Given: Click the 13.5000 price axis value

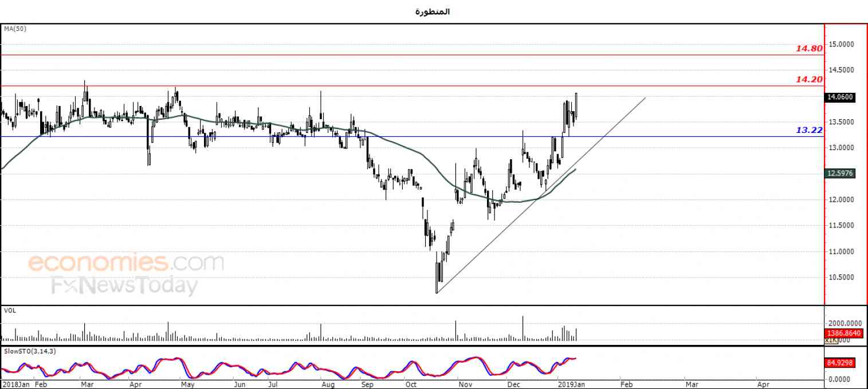Looking at the screenshot, I should pyautogui.click(x=842, y=122).
